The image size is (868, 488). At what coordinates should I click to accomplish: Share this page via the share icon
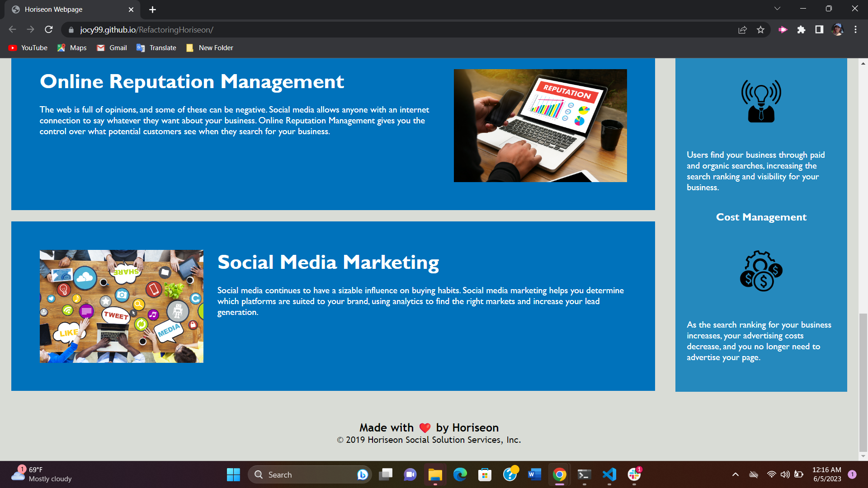click(742, 30)
